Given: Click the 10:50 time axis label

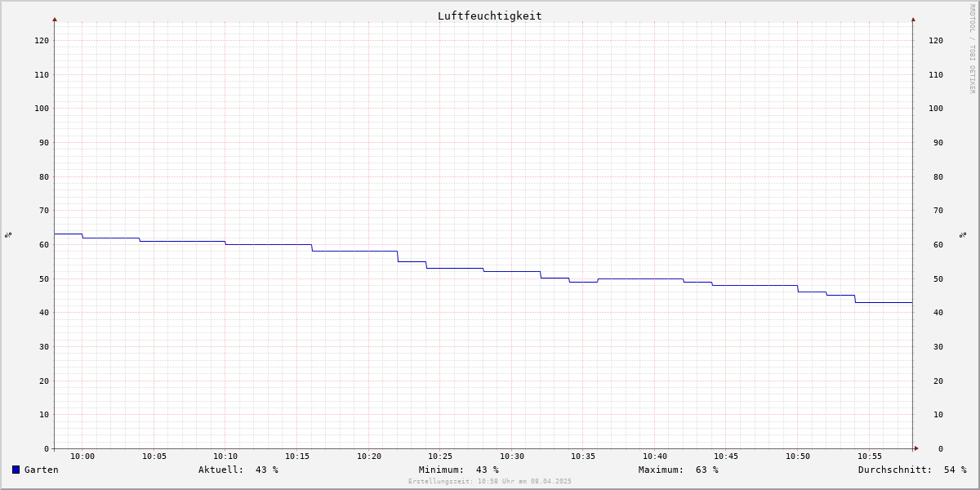Looking at the screenshot, I should 798,457.
